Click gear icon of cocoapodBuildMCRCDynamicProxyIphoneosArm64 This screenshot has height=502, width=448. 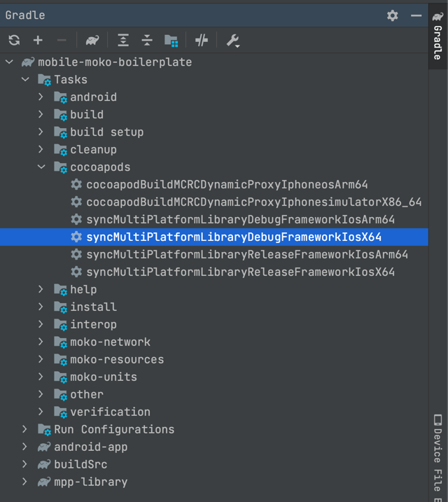[76, 184]
